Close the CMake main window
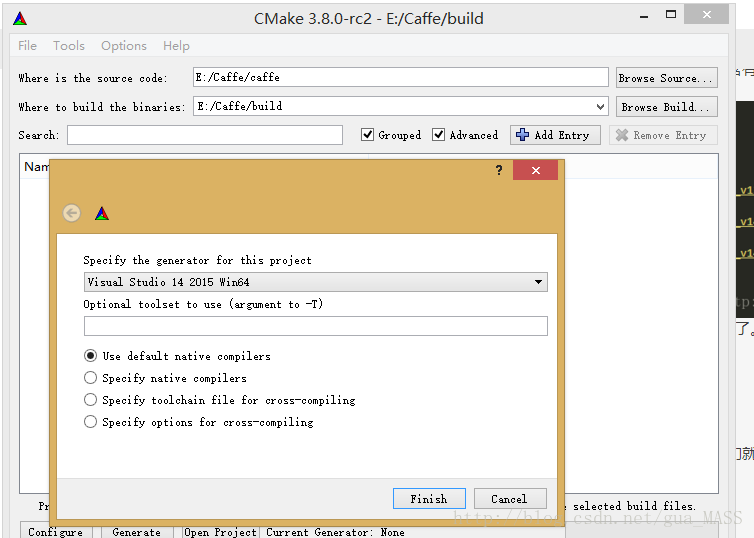The width and height of the screenshot is (754, 538). (x=706, y=14)
